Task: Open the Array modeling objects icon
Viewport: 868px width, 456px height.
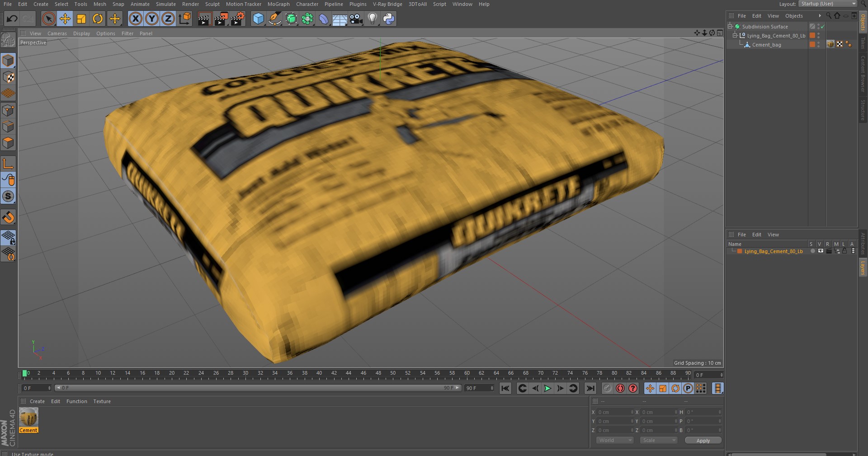Action: coord(307,19)
